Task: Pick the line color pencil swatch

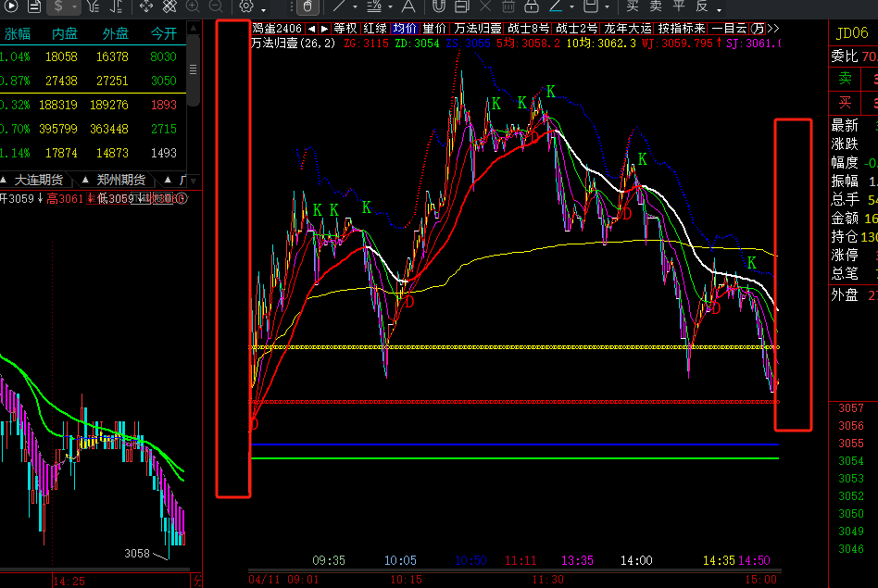Action: 556,6
